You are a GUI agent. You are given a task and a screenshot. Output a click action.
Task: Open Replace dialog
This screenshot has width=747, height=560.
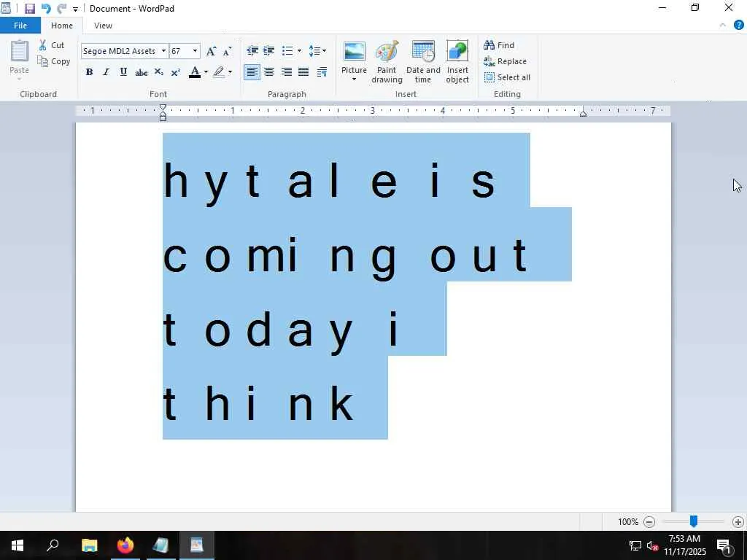[505, 61]
